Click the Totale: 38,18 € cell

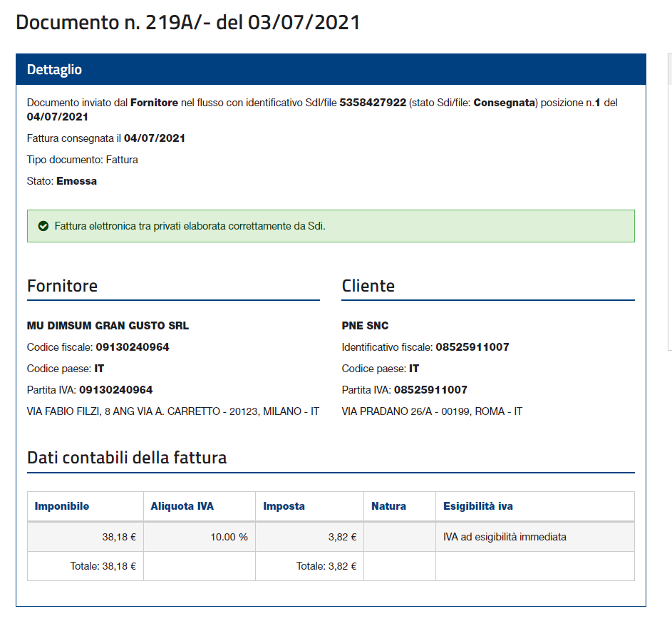[x=103, y=567]
